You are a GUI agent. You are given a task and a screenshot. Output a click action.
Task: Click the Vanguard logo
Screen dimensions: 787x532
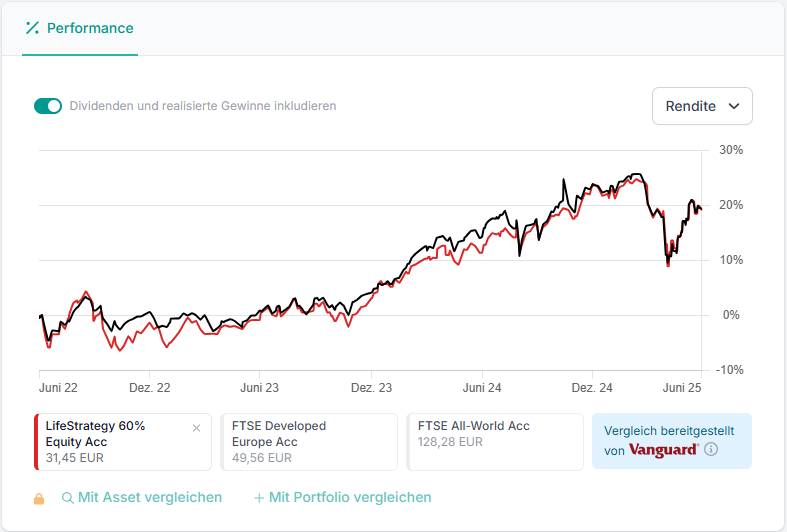(663, 450)
